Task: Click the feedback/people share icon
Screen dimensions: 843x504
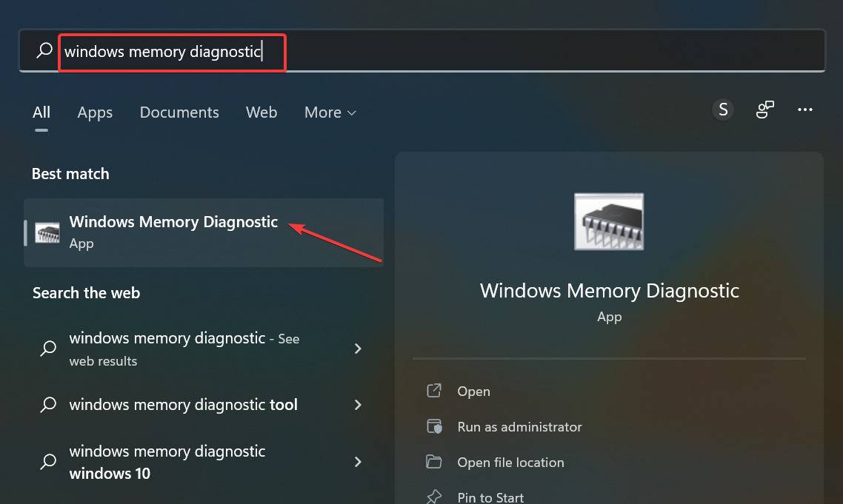Action: point(764,110)
